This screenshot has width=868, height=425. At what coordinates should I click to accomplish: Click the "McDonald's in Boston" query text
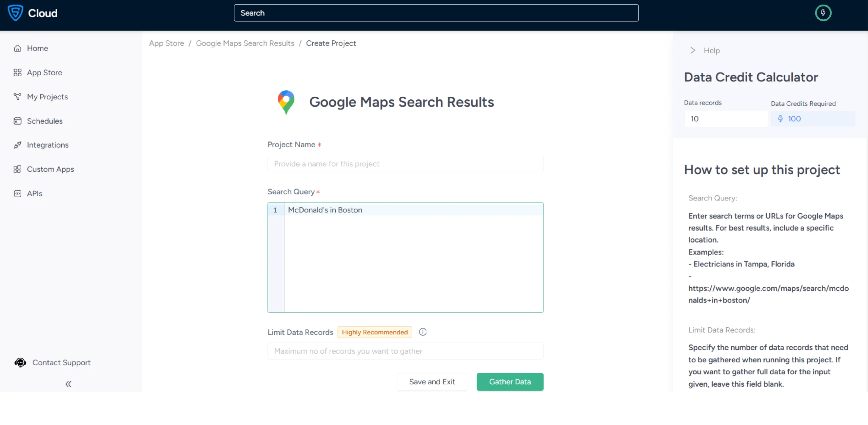(325, 210)
